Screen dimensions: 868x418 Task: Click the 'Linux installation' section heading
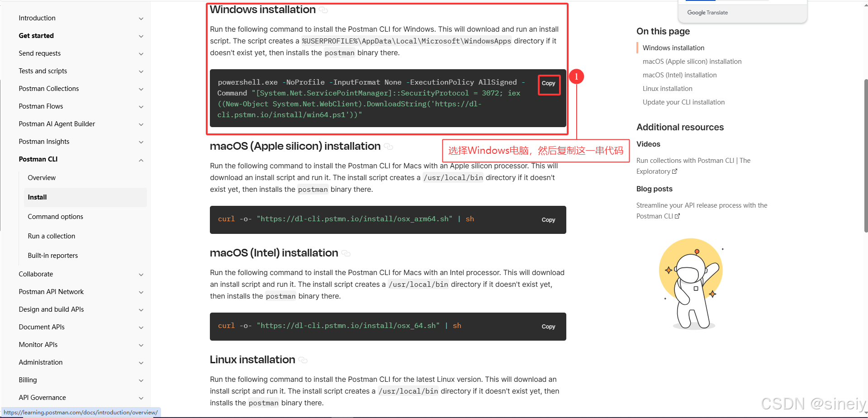click(x=252, y=360)
